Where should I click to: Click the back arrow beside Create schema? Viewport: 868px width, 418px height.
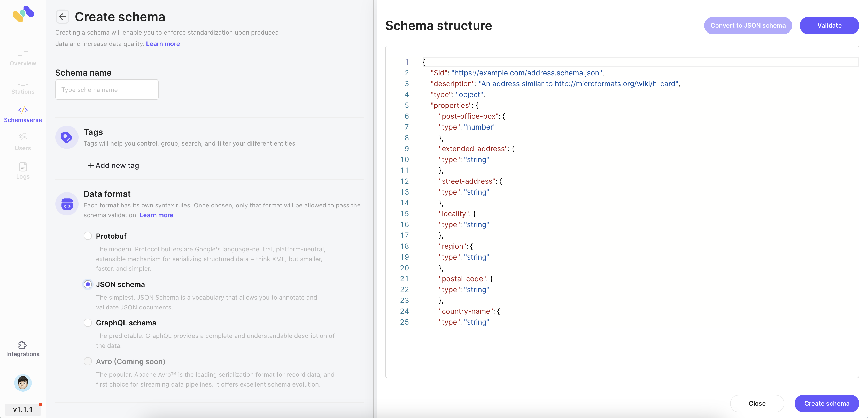(62, 17)
